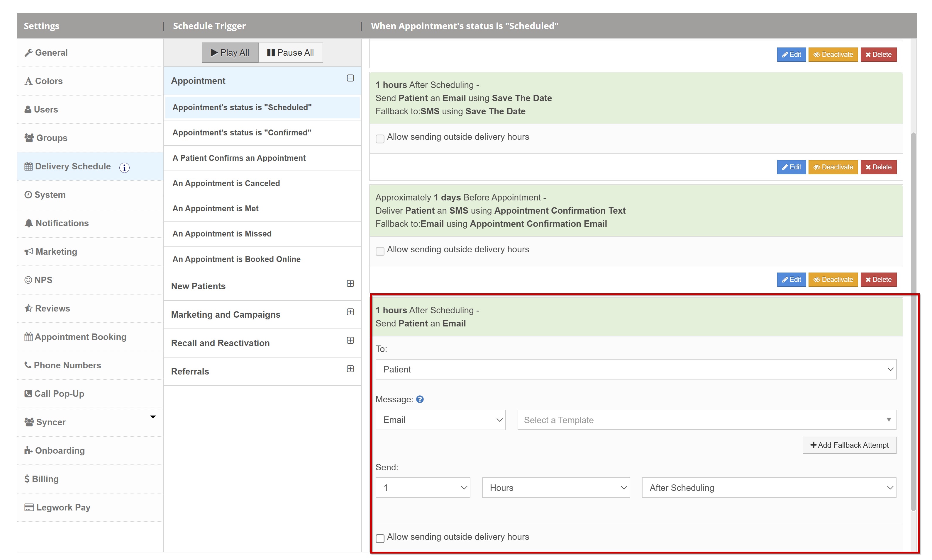Click the Delivery Schedule info icon
This screenshot has height=560, width=932.
(124, 167)
